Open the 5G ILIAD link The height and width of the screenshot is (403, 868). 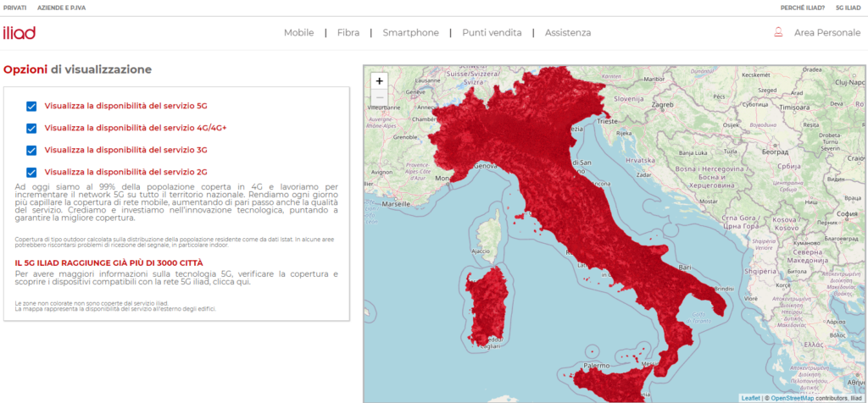tap(848, 8)
